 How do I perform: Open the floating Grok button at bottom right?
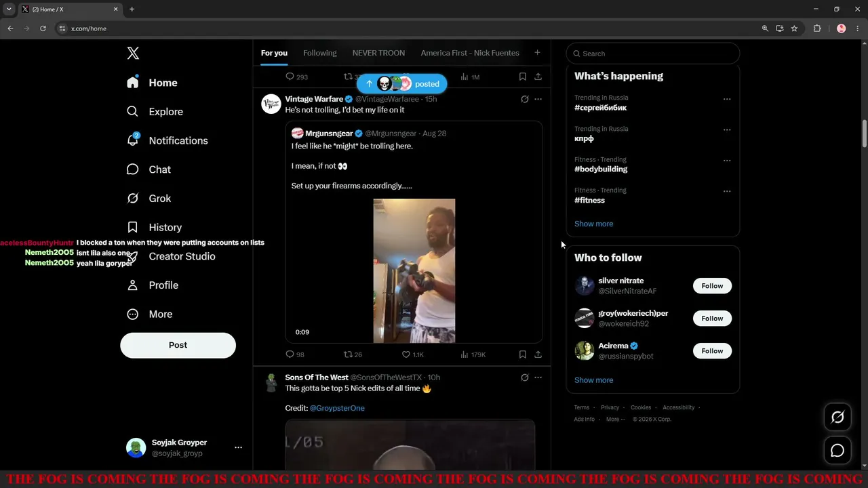point(837,418)
